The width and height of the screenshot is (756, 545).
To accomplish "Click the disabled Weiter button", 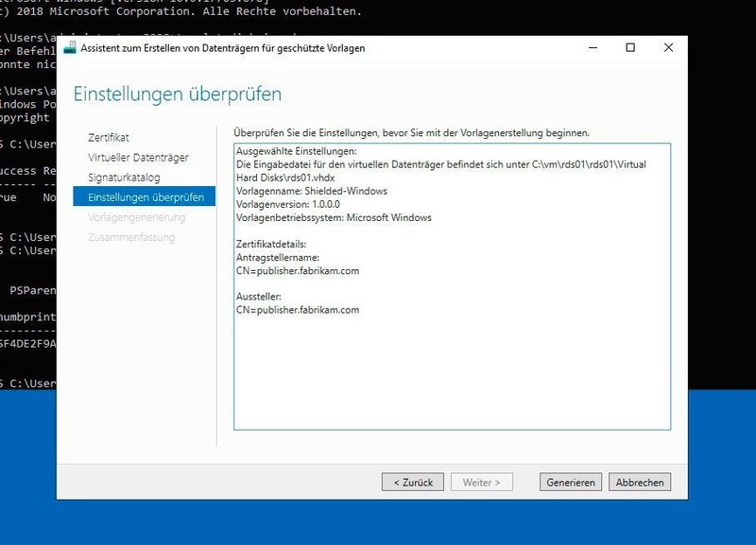I will point(482,482).
